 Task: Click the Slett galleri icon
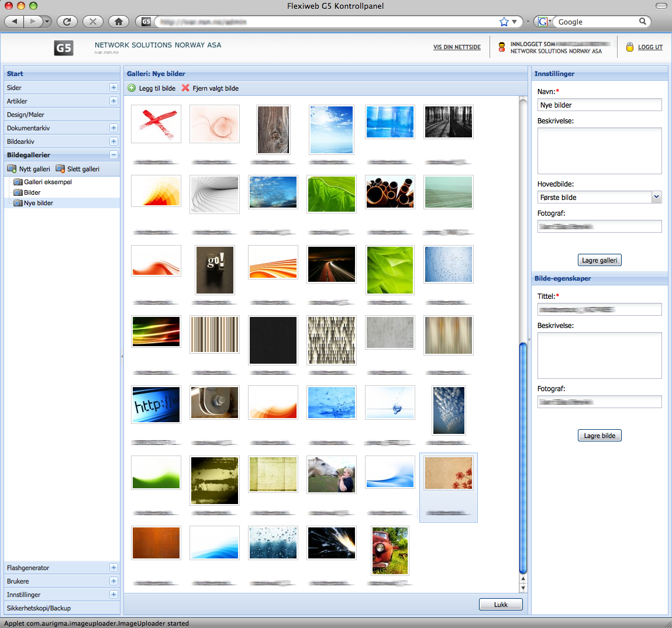(60, 169)
